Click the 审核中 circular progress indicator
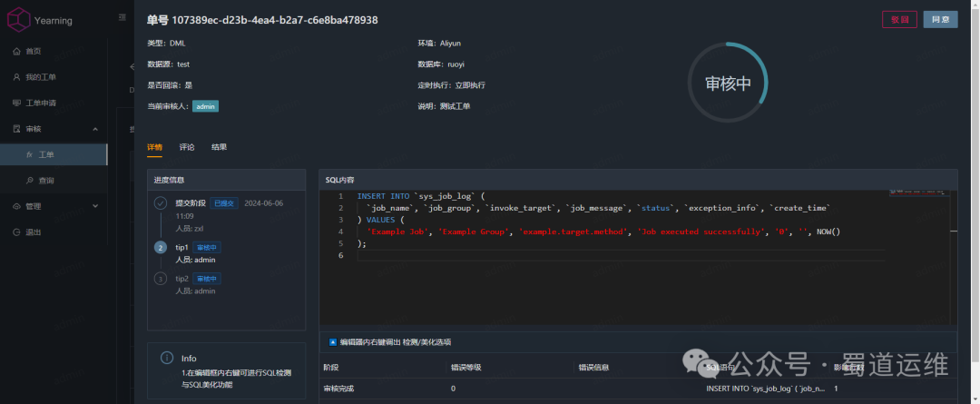980x404 pixels. 728,84
